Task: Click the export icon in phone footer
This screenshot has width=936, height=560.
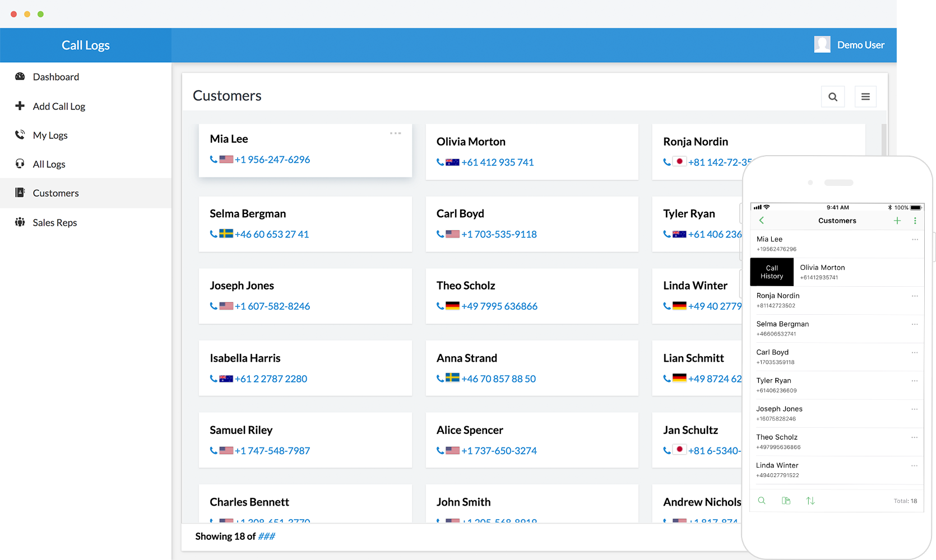Action: 786,501
